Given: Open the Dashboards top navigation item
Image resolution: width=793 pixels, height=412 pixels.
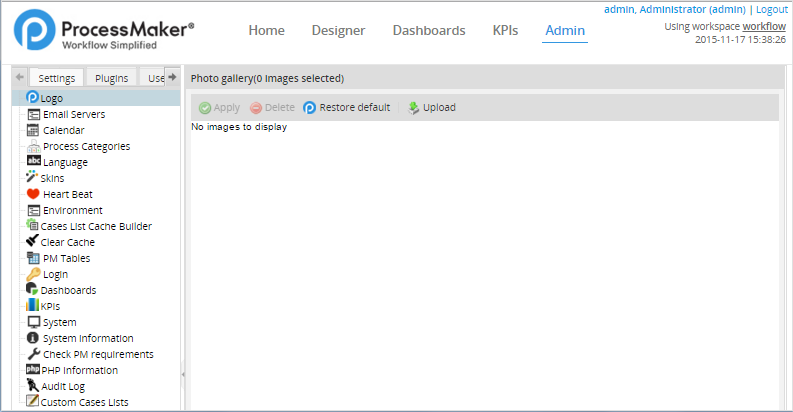Looking at the screenshot, I should coord(429,30).
